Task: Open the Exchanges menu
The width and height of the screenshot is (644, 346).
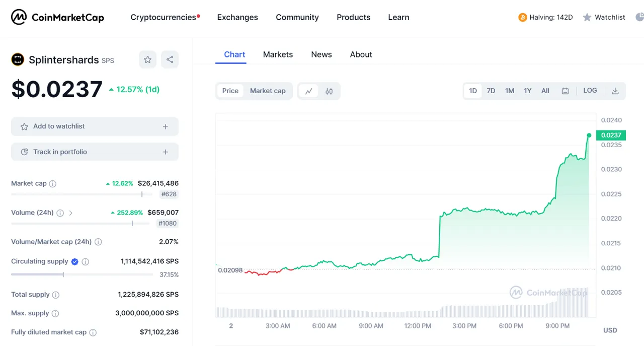Action: click(237, 17)
